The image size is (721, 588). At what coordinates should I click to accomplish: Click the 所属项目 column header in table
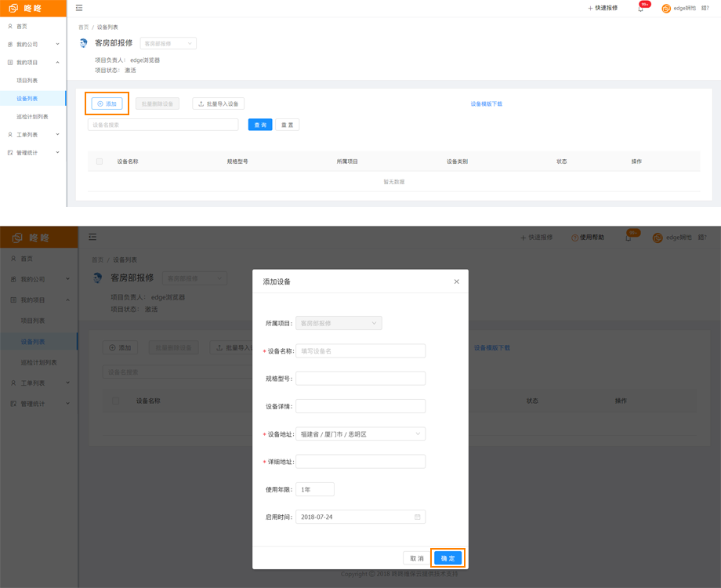tap(347, 162)
